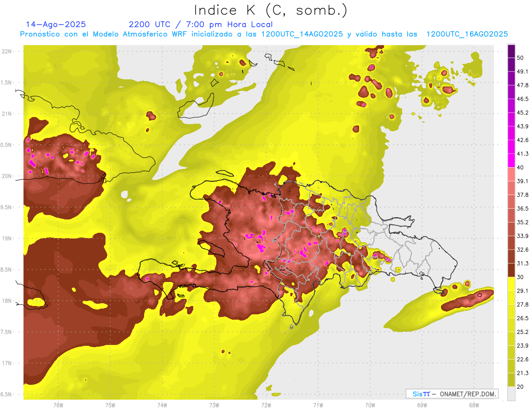This screenshot has height=411, width=532.
Task: Click the colorbar value '33.9'
Action: pos(523,236)
